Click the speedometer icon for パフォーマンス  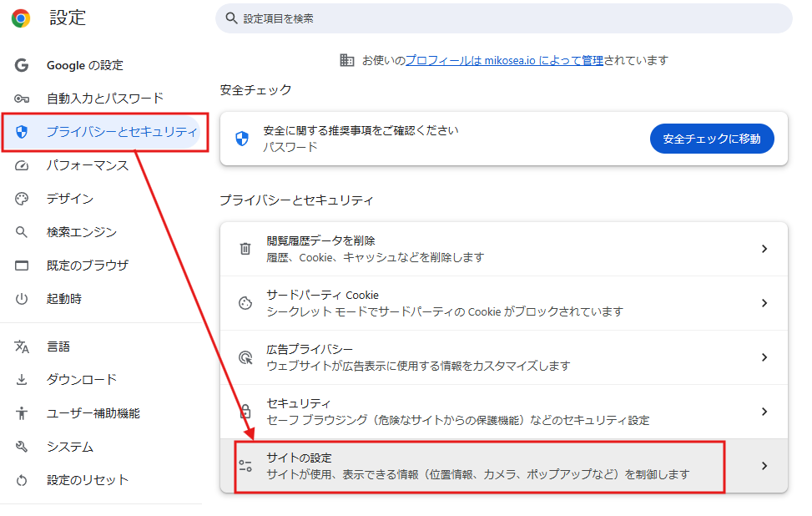pyautogui.click(x=21, y=166)
